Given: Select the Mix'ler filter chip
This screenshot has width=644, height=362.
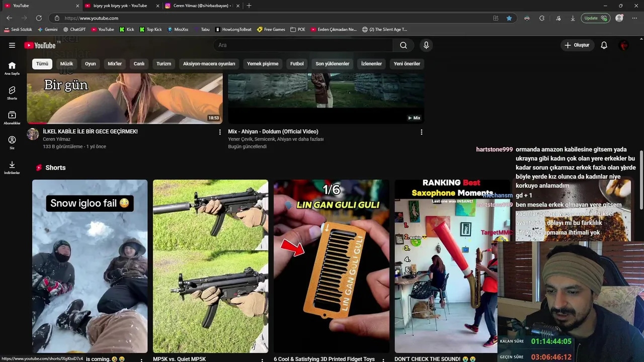Looking at the screenshot, I should pyautogui.click(x=115, y=64).
